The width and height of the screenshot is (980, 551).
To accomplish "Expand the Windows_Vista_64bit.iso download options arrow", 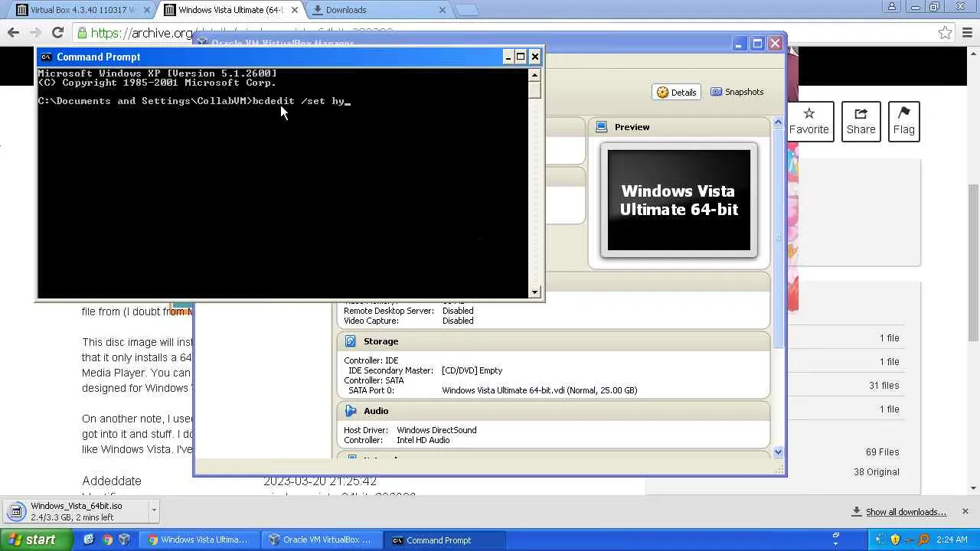I will [x=154, y=510].
